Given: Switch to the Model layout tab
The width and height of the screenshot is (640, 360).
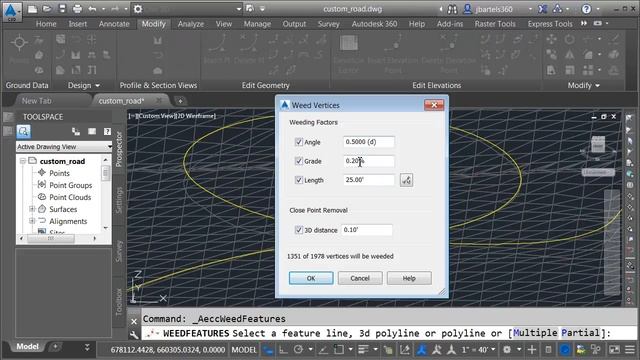Looking at the screenshot, I should [28, 347].
